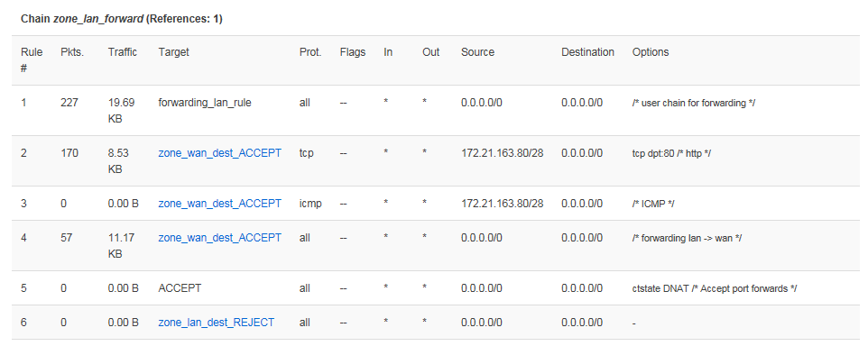Select the forwarding_lan_rule target text
The width and height of the screenshot is (868, 346).
[205, 102]
